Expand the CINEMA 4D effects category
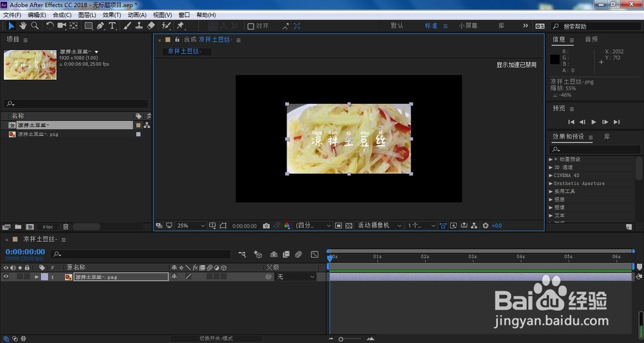Viewport: 644px width, 343px height. click(x=551, y=175)
